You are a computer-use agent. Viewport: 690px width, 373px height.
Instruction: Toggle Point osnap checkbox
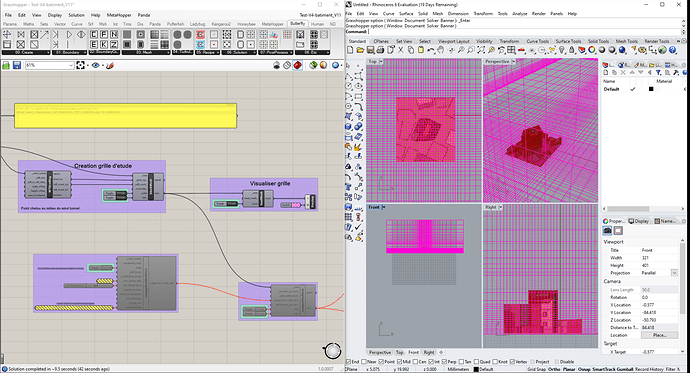pyautogui.click(x=382, y=362)
